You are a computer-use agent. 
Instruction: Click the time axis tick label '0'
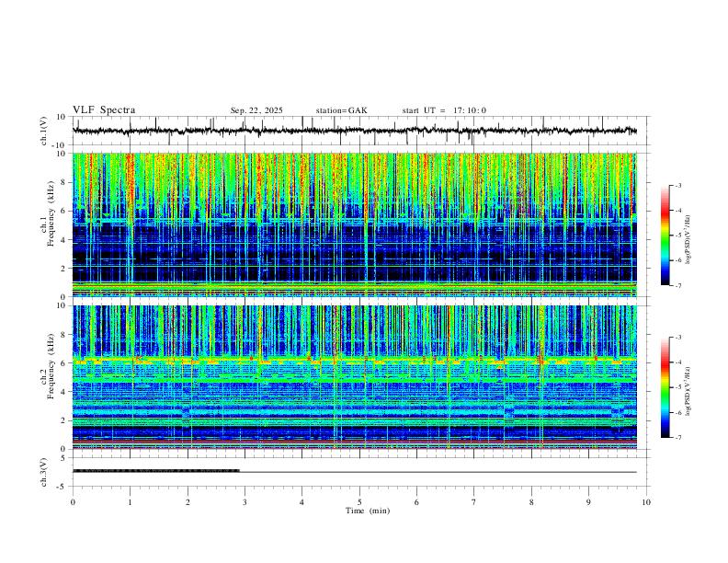(73, 502)
